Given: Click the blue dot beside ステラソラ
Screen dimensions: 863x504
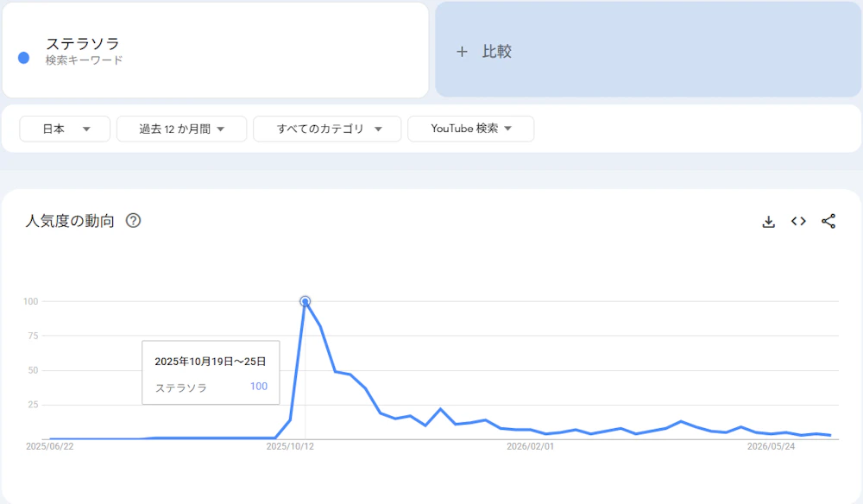Looking at the screenshot, I should (x=23, y=58).
